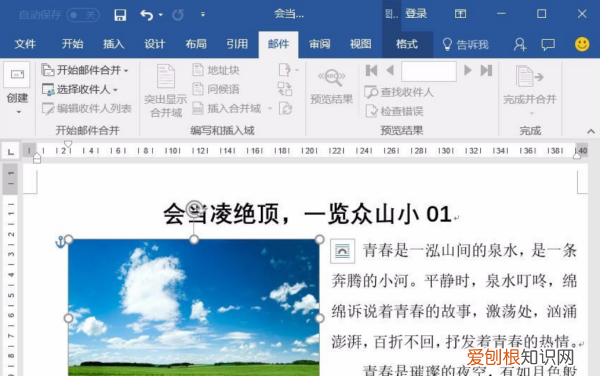This screenshot has height=376, width=600.
Task: Click the left indent marker on ruler
Action: coord(37,158)
